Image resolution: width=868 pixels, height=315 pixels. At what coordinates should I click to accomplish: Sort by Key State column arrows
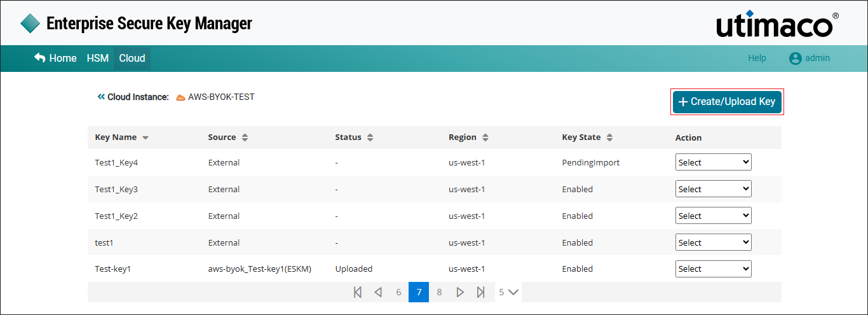tap(609, 137)
